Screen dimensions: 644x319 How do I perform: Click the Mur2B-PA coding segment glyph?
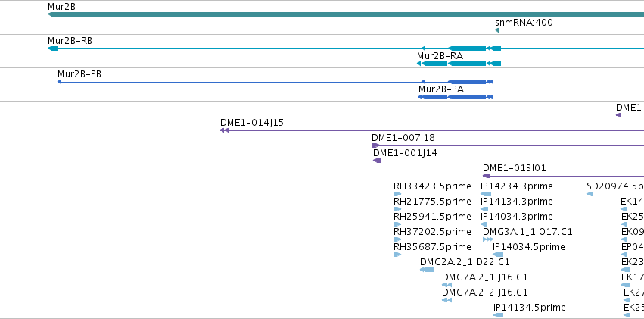[468, 97]
